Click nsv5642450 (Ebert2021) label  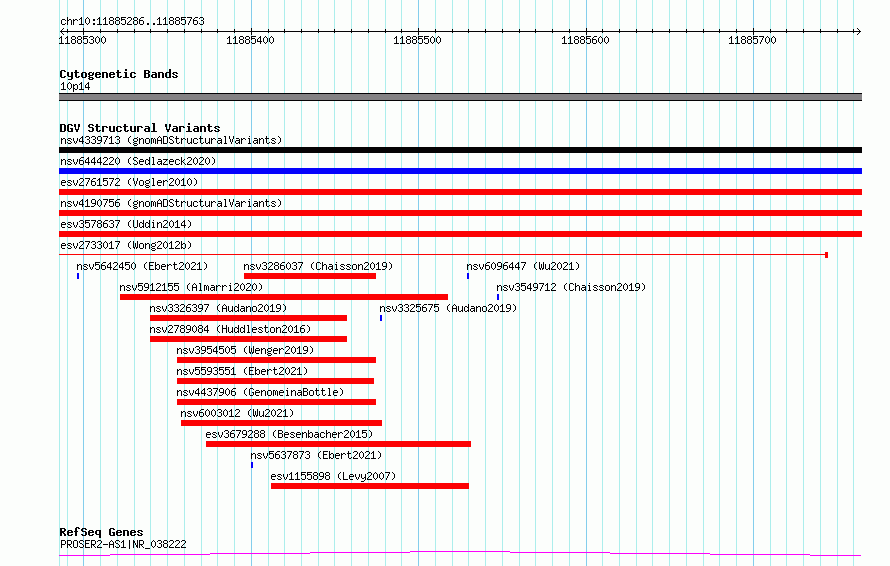point(142,266)
